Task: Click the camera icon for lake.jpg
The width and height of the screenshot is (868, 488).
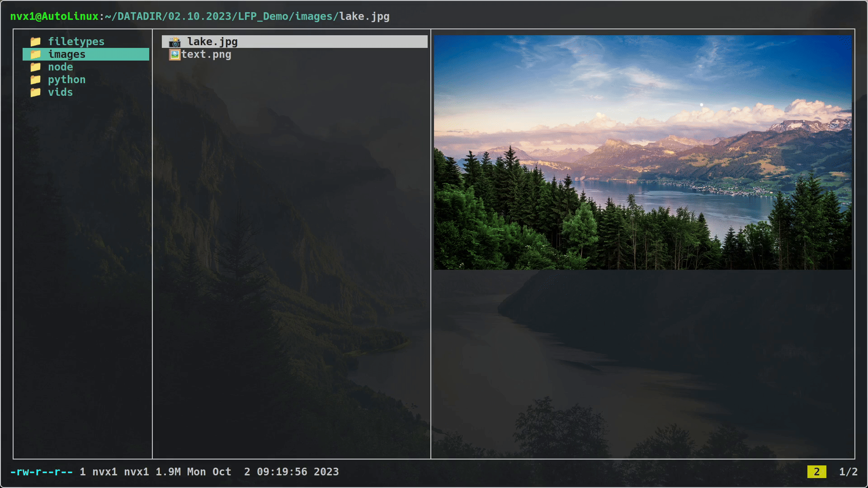Action: (x=175, y=42)
